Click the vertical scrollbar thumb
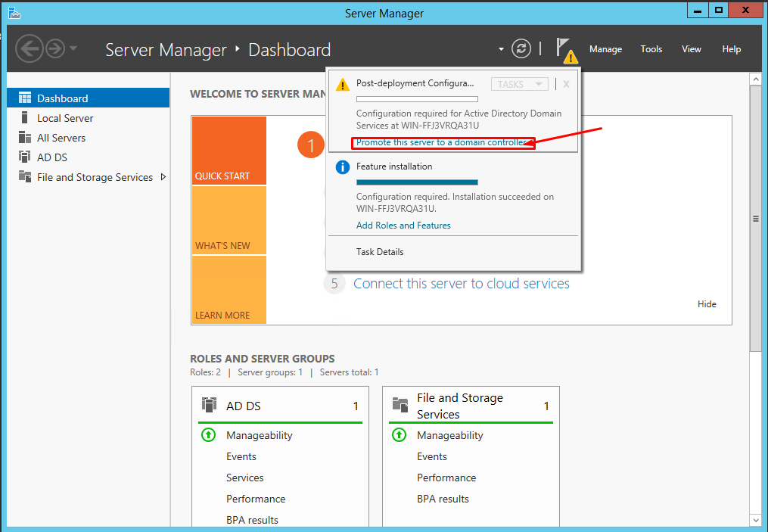The image size is (768, 532). coord(756,219)
